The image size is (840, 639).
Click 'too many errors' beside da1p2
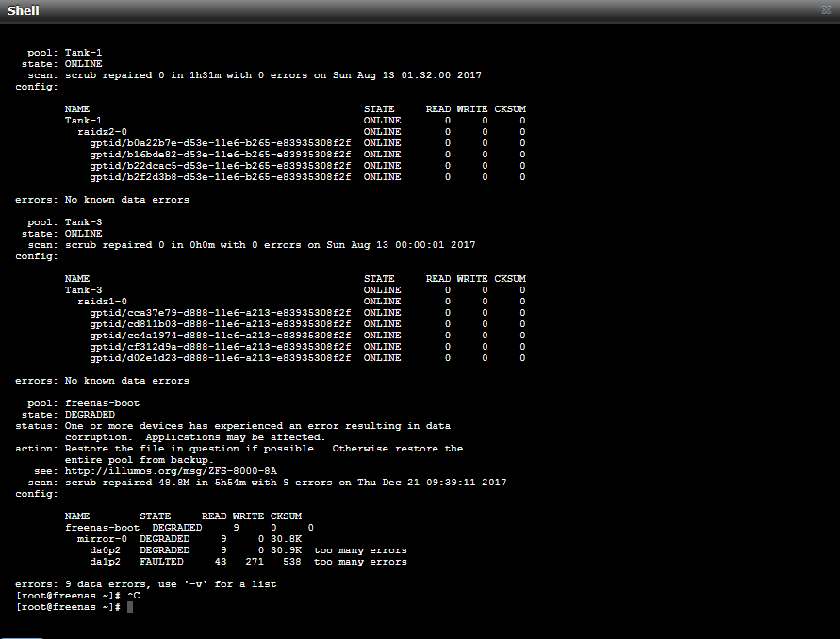click(360, 562)
